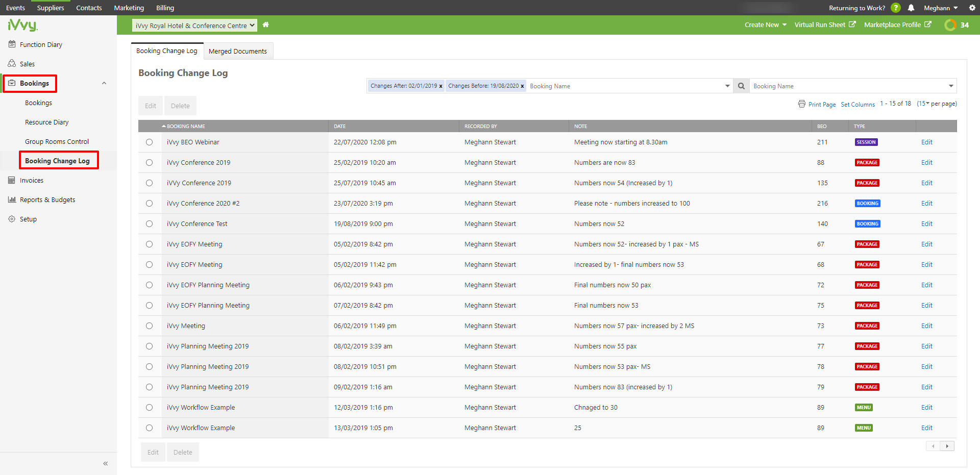Open Setup in sidebar
This screenshot has height=475, width=980.
pos(28,219)
